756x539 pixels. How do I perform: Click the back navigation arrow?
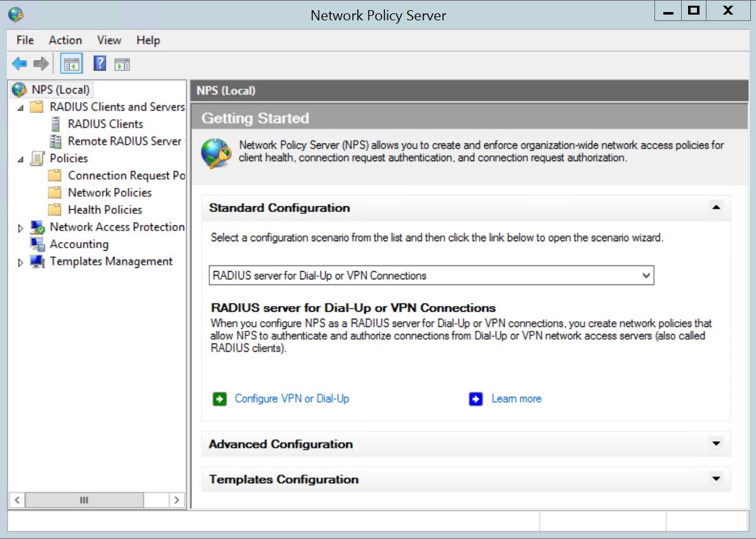(x=18, y=63)
